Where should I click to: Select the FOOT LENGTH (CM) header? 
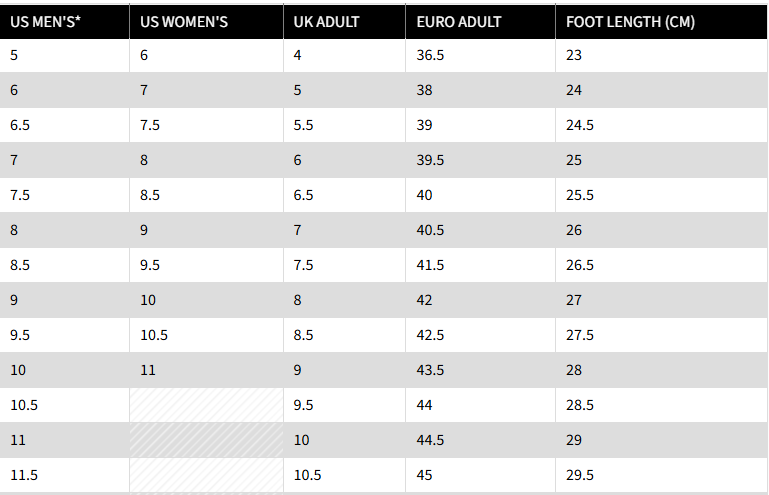[x=630, y=21]
